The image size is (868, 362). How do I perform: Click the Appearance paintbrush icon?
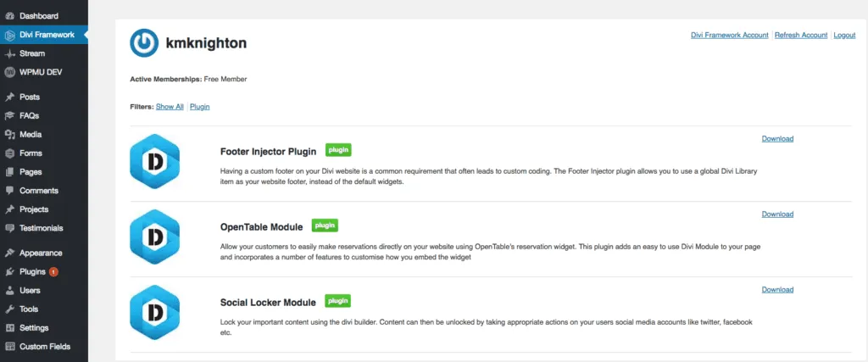pyautogui.click(x=9, y=253)
